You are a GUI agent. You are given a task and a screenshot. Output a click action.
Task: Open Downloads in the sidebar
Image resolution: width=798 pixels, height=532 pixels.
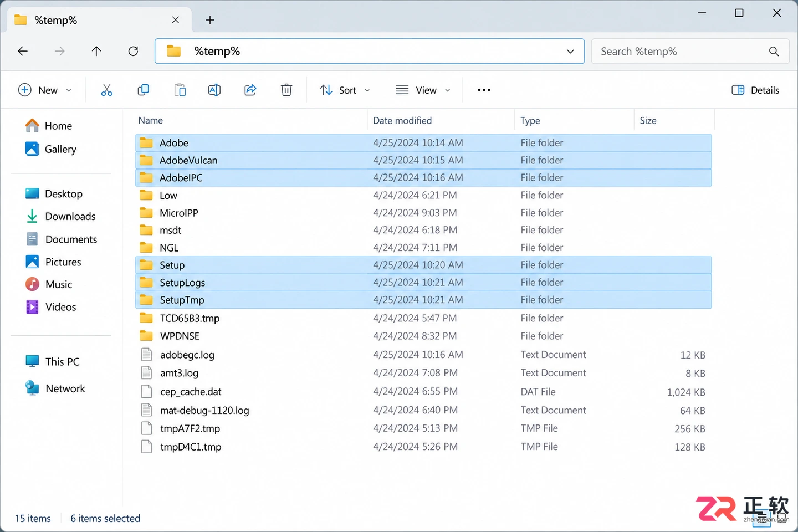61,216
